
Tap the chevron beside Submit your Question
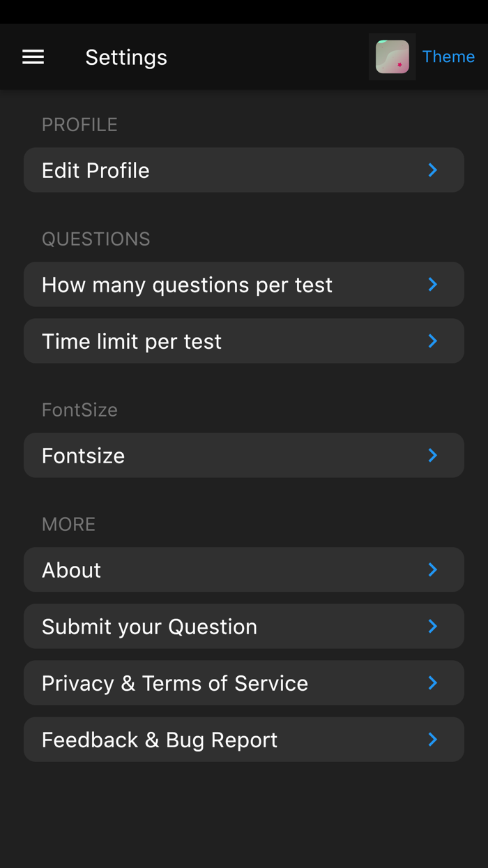click(433, 626)
